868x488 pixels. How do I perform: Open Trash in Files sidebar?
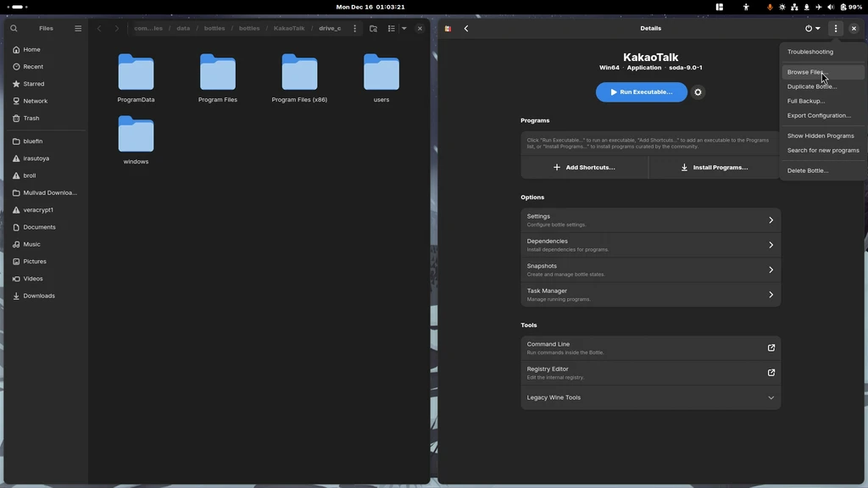click(47, 118)
